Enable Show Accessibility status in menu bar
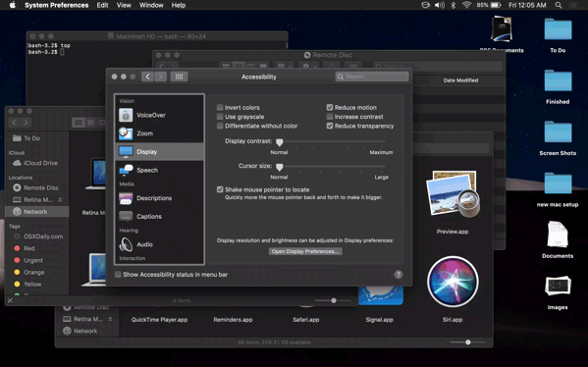 pos(118,275)
